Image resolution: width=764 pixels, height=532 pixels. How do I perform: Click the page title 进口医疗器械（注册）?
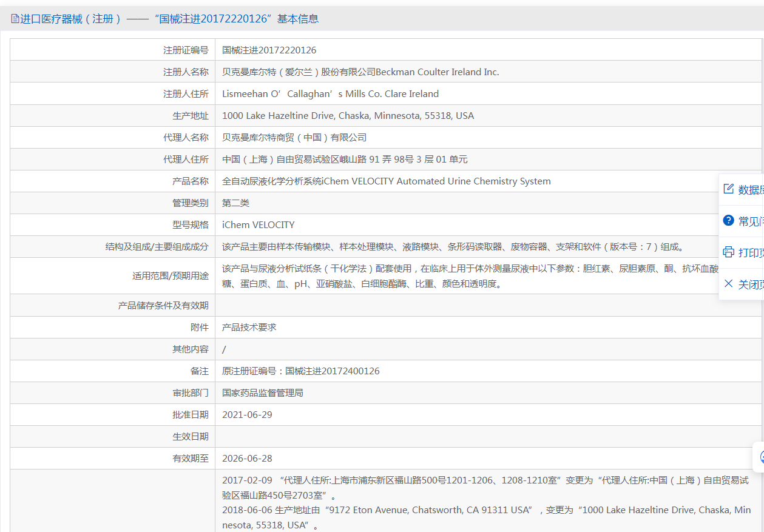coord(72,19)
